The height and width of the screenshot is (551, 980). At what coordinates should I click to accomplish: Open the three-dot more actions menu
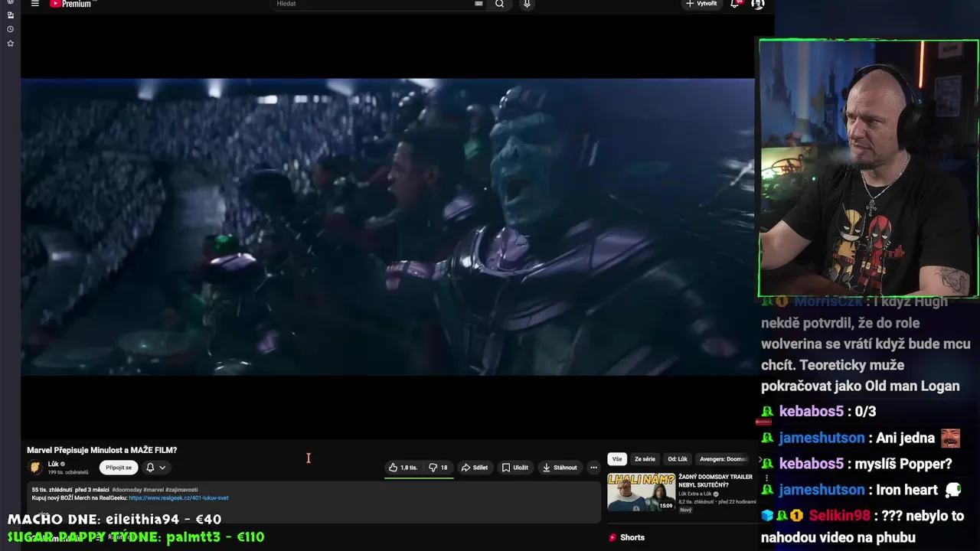tap(593, 468)
